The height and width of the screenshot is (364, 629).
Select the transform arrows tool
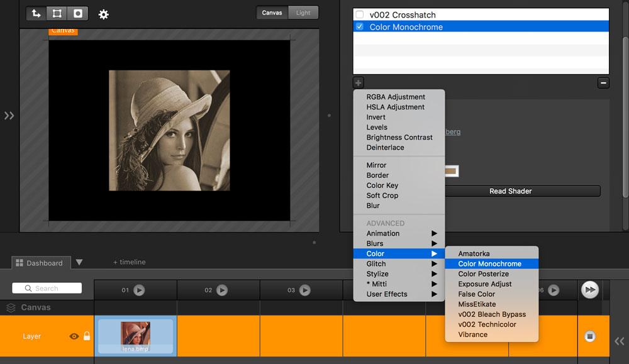pyautogui.click(x=36, y=13)
